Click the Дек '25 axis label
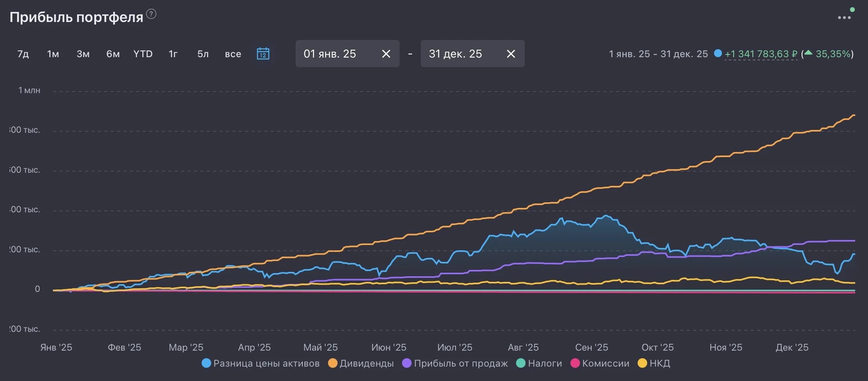This screenshot has height=381, width=868. 792,347
